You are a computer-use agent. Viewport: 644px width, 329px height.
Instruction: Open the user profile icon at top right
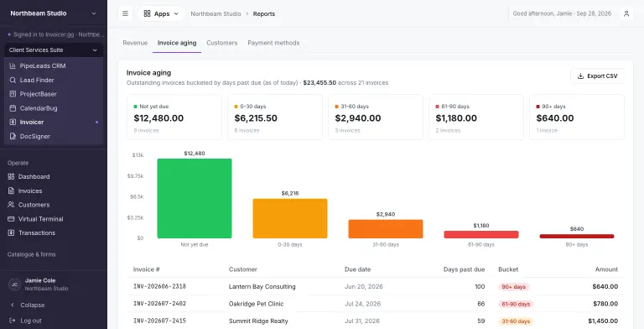pyautogui.click(x=626, y=13)
